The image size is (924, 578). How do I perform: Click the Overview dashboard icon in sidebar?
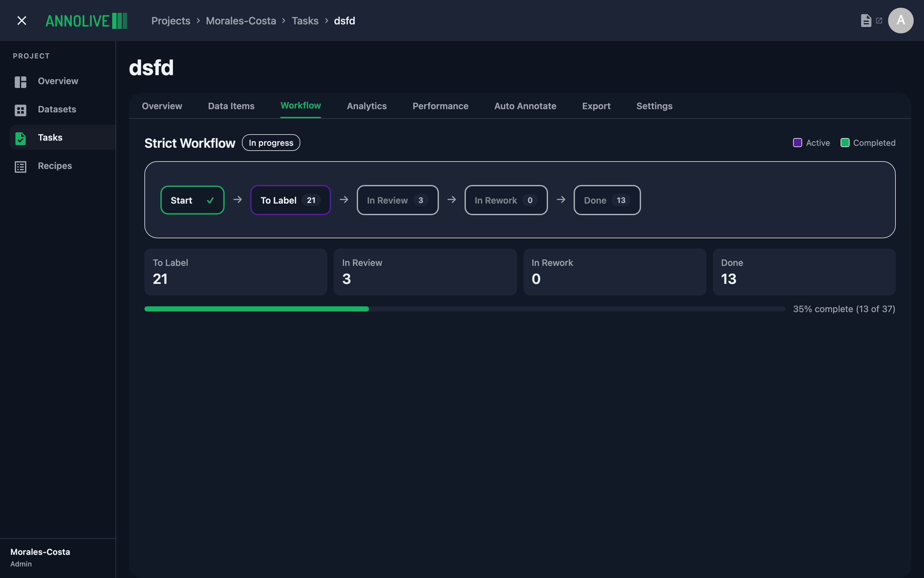[x=21, y=82]
